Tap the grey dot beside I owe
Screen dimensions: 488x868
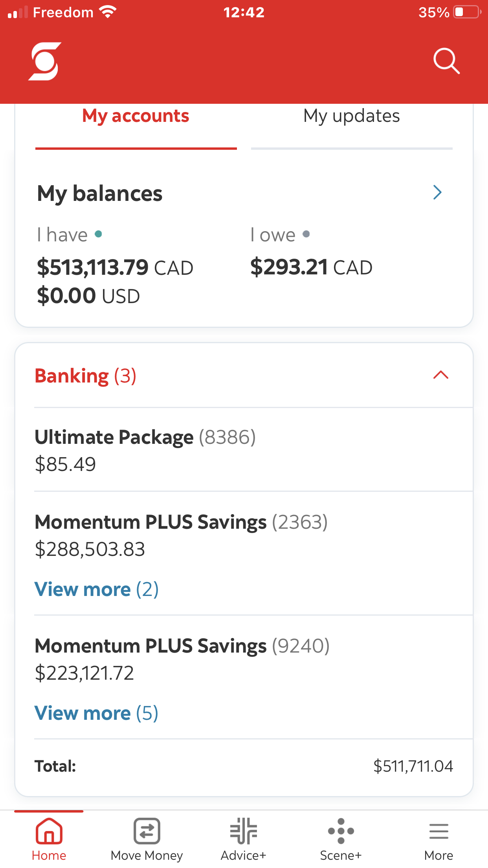pyautogui.click(x=306, y=234)
